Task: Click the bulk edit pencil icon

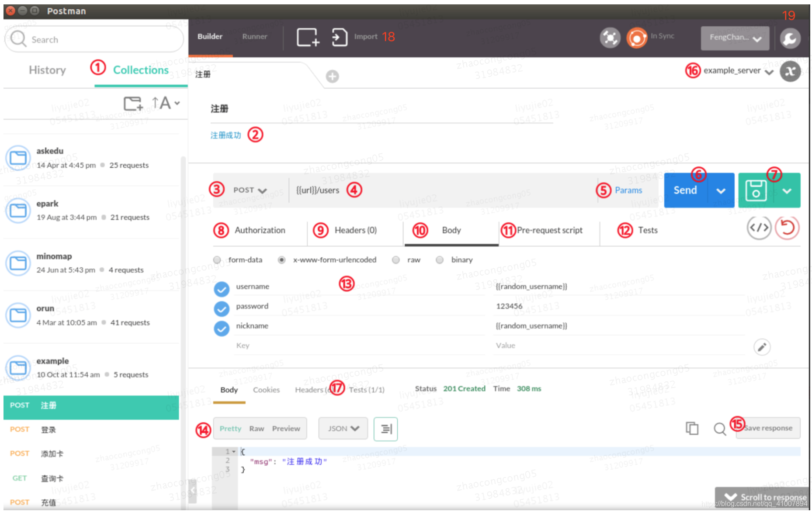Action: coord(762,347)
